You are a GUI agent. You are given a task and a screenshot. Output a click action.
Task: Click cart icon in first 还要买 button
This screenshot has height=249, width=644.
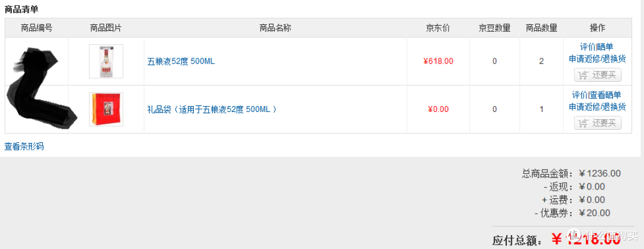[x=583, y=75]
